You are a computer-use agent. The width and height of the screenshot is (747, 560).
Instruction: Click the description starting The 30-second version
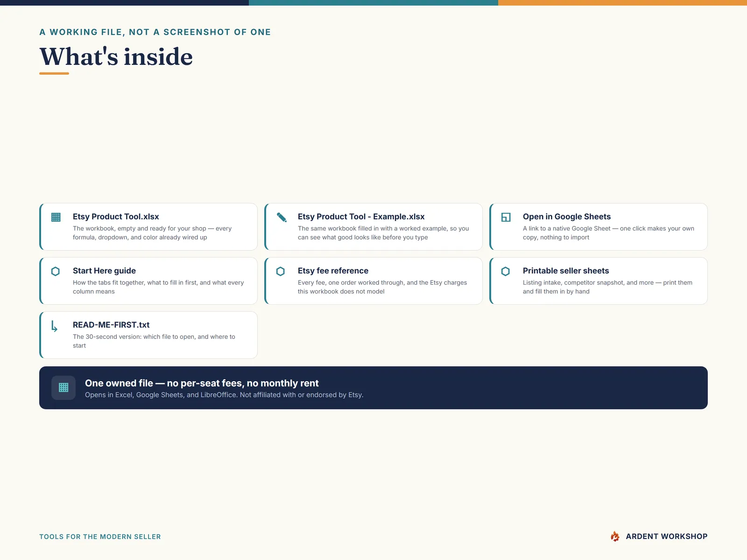click(x=154, y=341)
